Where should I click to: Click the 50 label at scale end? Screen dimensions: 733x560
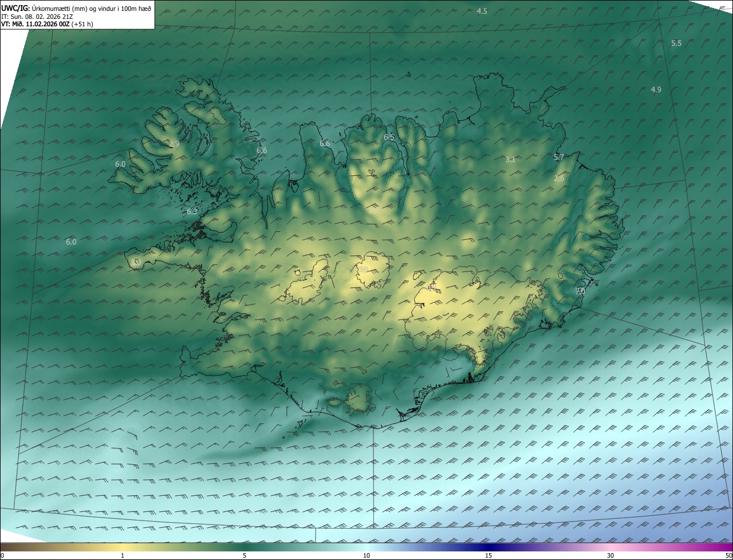[728, 555]
